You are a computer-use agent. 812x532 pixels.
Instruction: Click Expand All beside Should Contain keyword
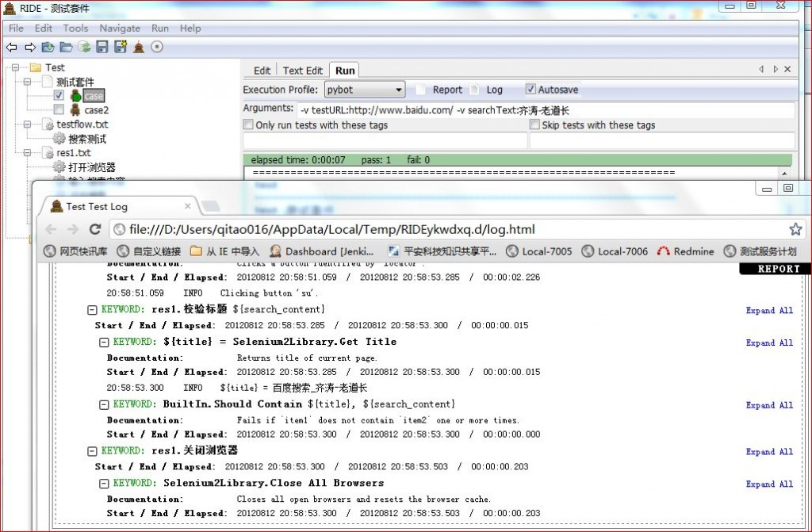coord(769,405)
